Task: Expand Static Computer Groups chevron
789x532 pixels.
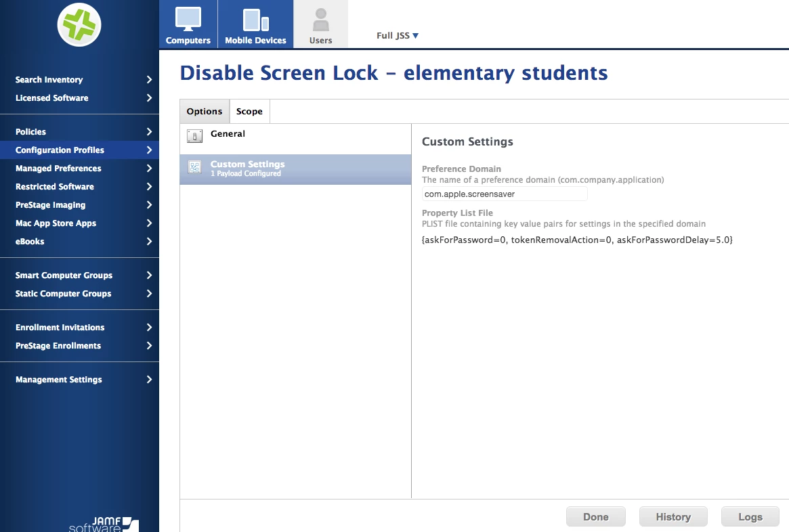Action: pyautogui.click(x=149, y=293)
